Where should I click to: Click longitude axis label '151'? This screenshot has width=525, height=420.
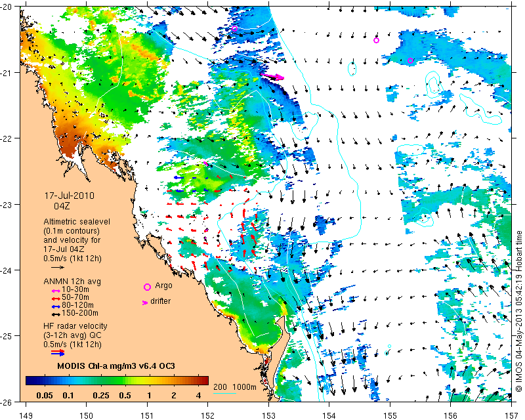click(x=147, y=415)
